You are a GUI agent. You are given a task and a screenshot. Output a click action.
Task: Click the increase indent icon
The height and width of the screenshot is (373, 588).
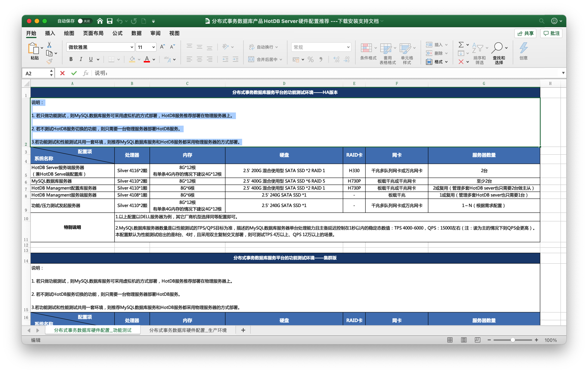tap(236, 59)
